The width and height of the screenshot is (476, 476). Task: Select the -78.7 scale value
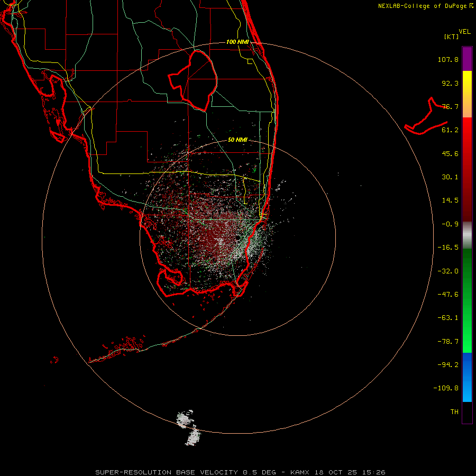pyautogui.click(x=448, y=342)
